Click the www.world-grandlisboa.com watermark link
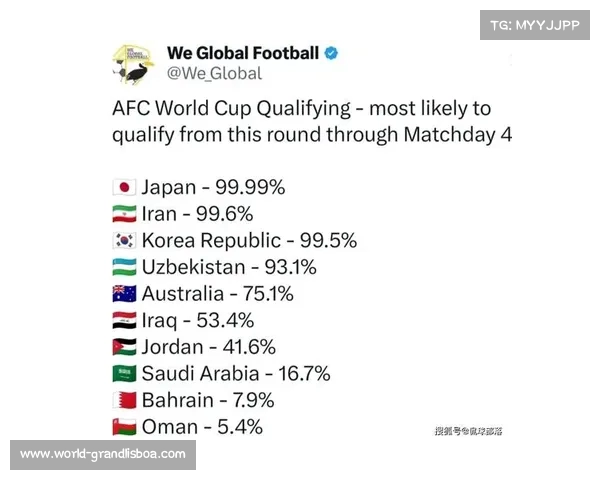 pos(103,454)
